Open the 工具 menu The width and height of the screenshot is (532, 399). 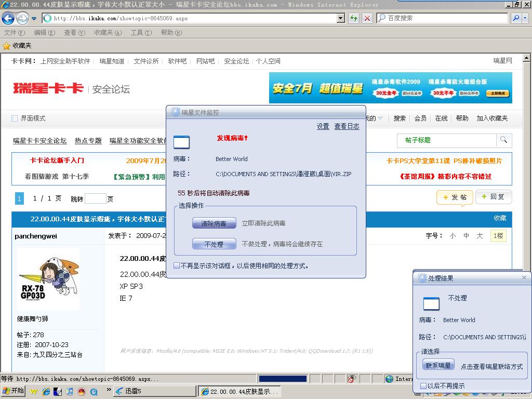(141, 33)
